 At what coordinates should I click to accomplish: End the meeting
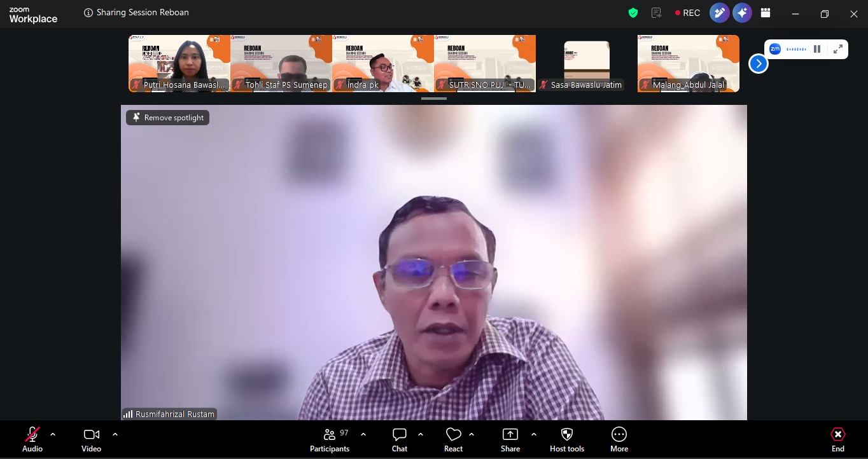(838, 439)
